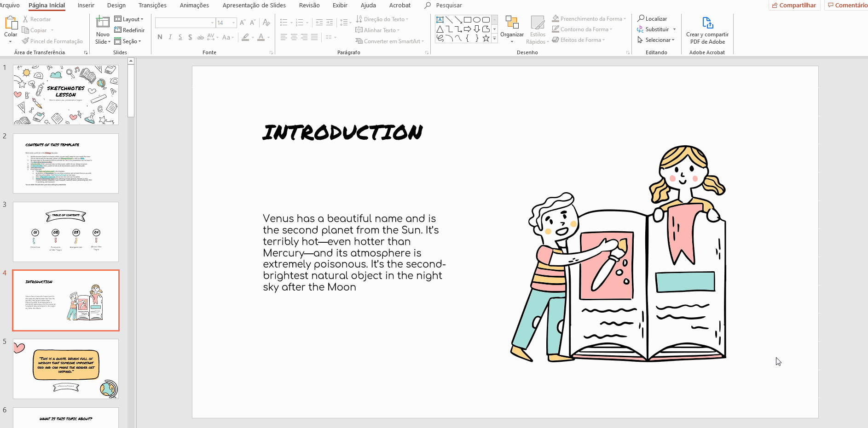Open the bullets list dropdown arrow
Image resolution: width=868 pixels, height=428 pixels.
[291, 23]
